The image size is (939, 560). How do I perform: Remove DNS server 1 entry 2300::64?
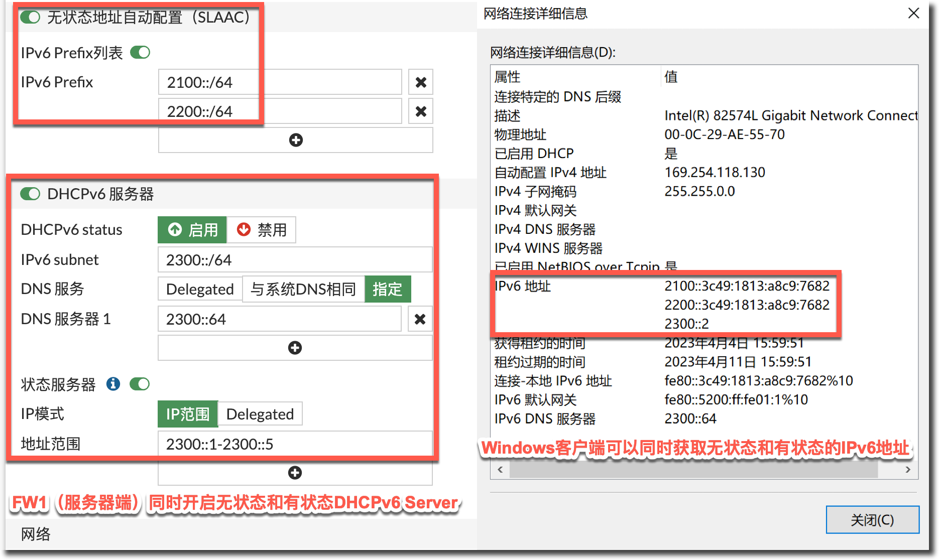pyautogui.click(x=420, y=319)
